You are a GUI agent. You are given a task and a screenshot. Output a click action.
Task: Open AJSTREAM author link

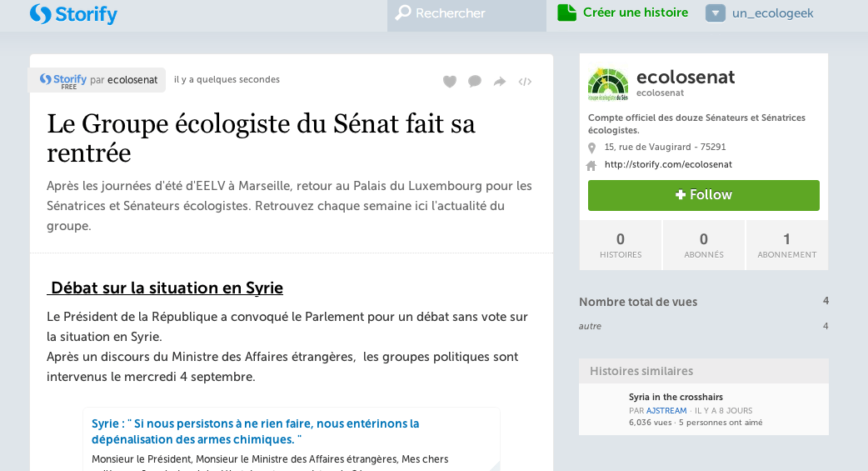666,411
